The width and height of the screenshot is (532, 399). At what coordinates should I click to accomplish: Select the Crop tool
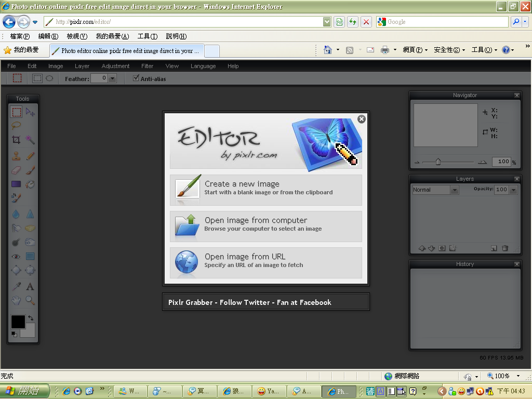coord(16,139)
